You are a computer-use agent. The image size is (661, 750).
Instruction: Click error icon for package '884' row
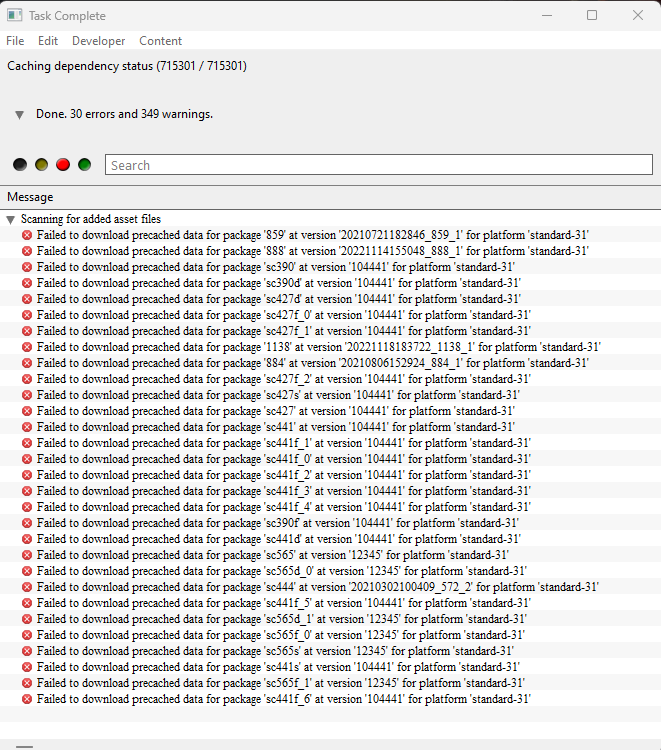27,363
